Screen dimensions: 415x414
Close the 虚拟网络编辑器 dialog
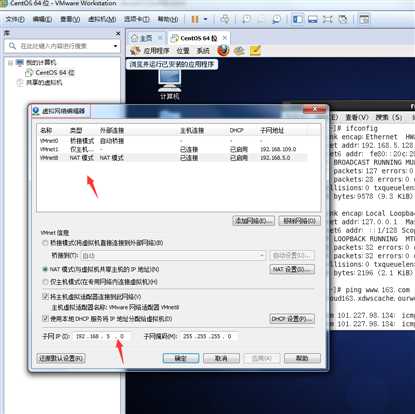(315, 109)
